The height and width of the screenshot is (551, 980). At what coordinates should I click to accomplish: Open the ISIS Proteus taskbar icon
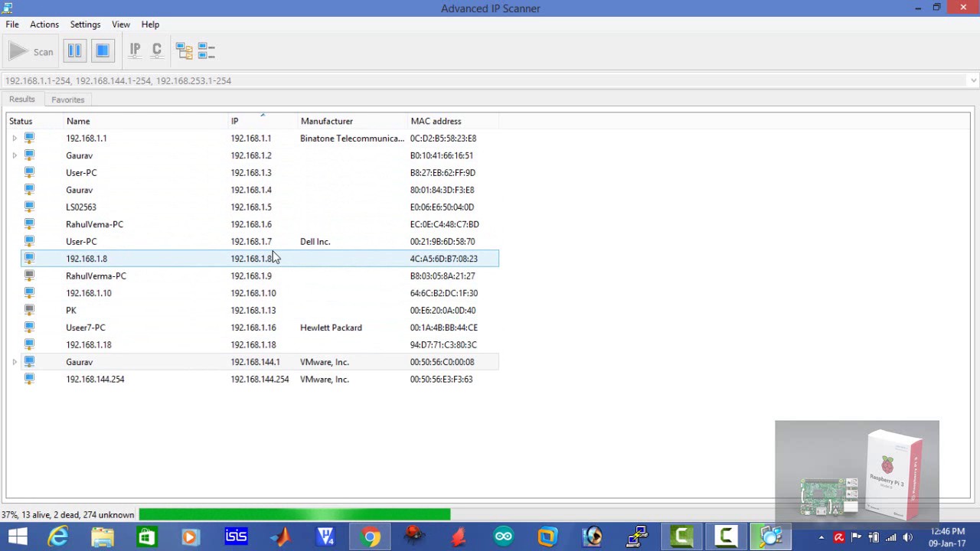pos(236,537)
